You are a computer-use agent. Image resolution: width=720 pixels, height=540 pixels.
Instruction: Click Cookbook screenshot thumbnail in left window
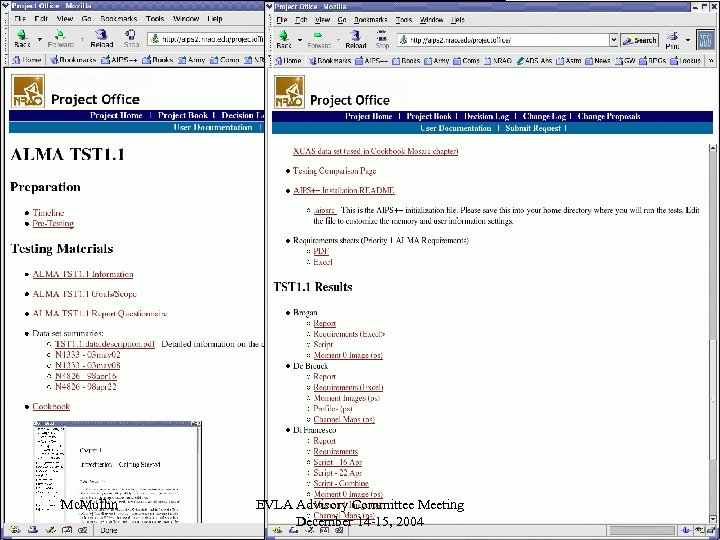[118, 472]
